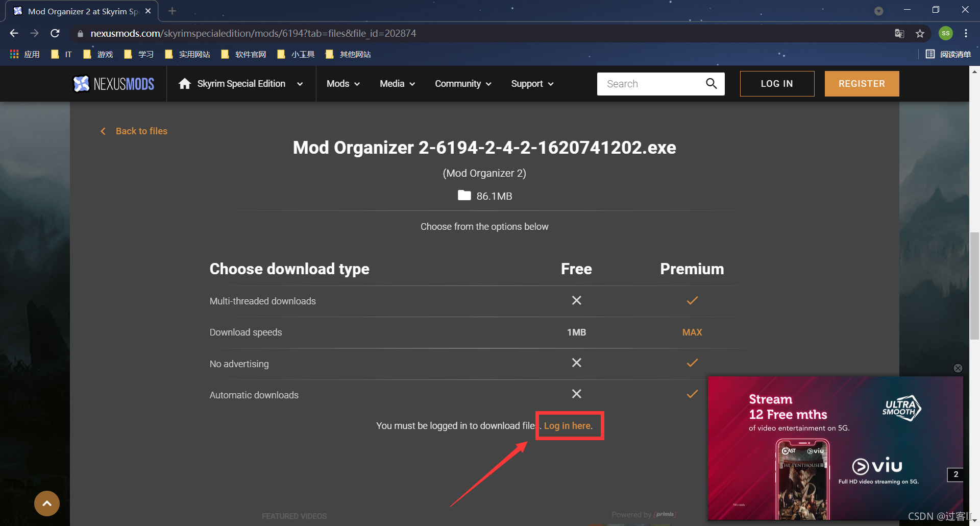Open the 阅读清单 reading list
Viewport: 980px width, 526px height.
click(948, 54)
